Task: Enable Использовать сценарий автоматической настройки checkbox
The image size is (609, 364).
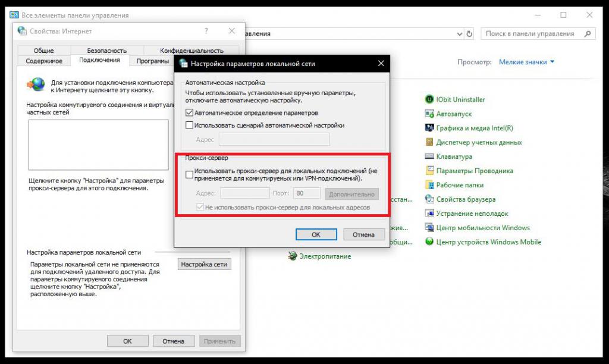Action: tap(189, 125)
